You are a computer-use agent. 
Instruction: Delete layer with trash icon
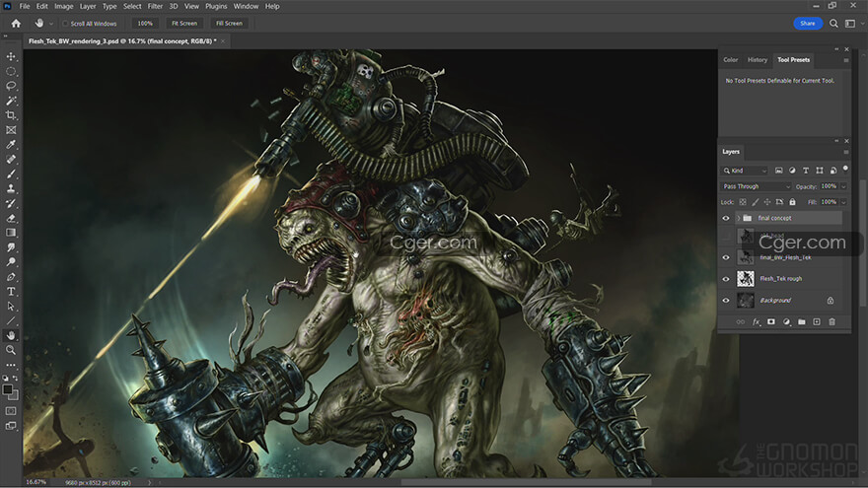click(x=832, y=321)
